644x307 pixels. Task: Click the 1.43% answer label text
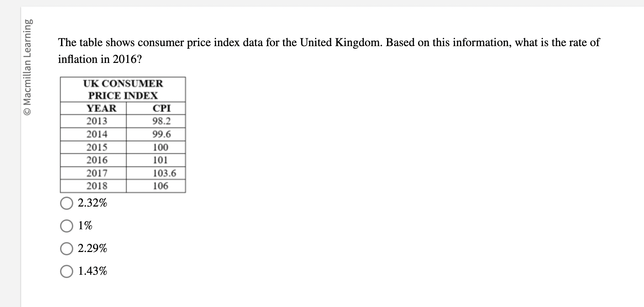92,272
